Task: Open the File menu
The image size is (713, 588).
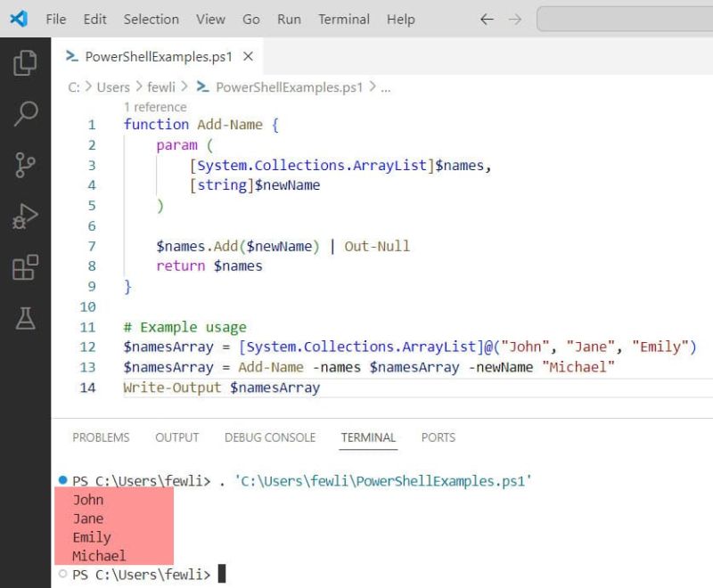Action: point(55,18)
